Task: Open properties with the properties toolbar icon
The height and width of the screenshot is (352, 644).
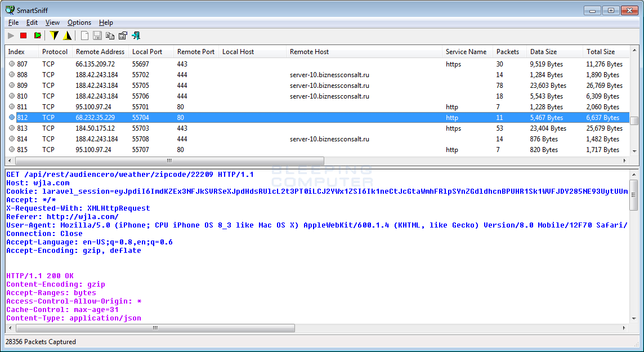Action: click(x=123, y=35)
